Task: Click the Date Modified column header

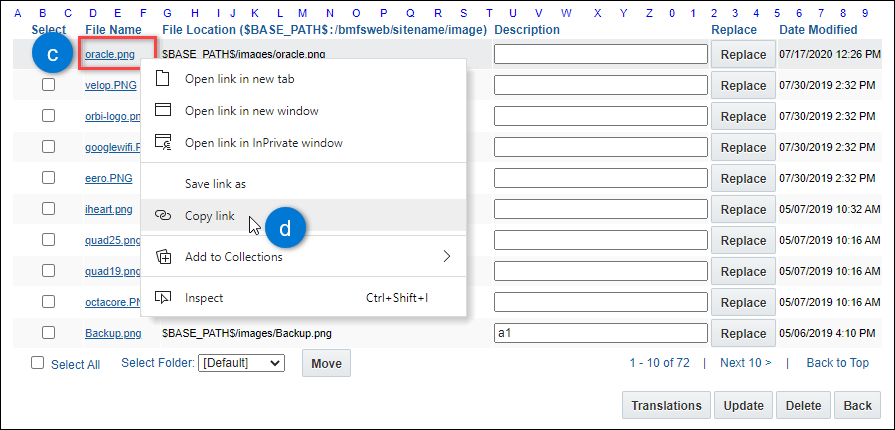Action: 818,29
